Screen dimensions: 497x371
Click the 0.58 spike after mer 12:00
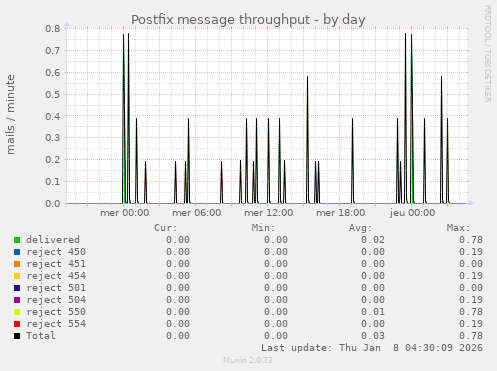click(307, 140)
